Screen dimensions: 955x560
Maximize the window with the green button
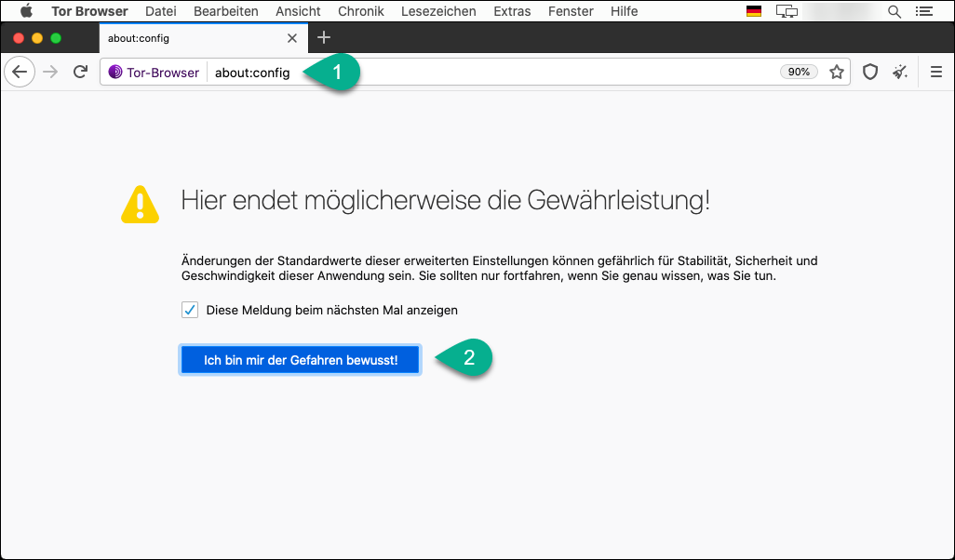(x=56, y=38)
